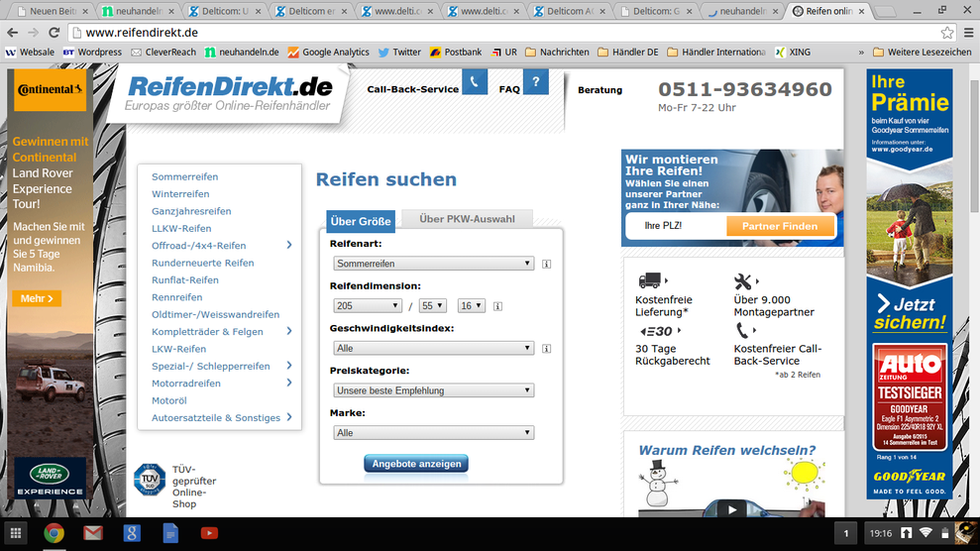Open the app launcher grid
Viewport: 980px width, 551px height.
pyautogui.click(x=16, y=533)
